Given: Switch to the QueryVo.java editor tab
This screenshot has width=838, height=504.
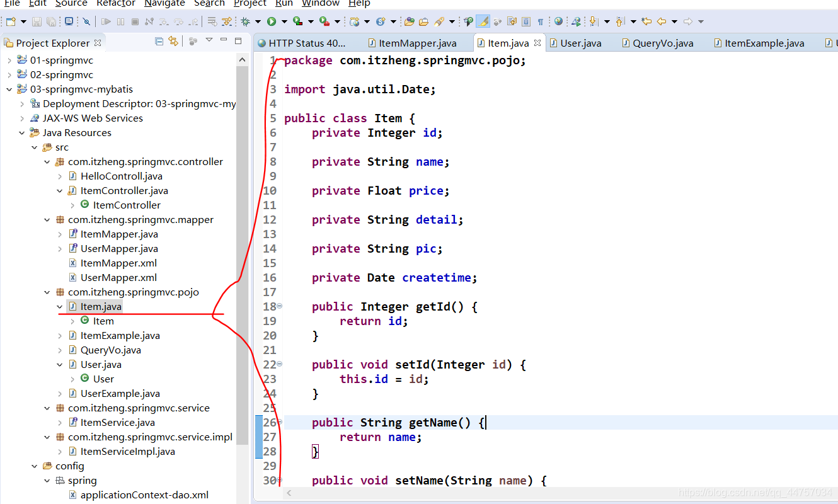Looking at the screenshot, I should click(657, 43).
